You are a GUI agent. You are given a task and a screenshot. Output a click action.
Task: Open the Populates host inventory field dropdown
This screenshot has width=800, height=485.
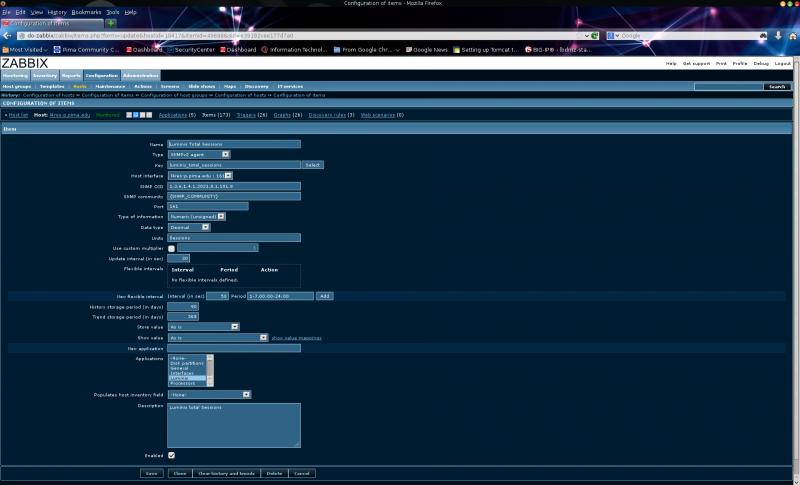pos(209,395)
